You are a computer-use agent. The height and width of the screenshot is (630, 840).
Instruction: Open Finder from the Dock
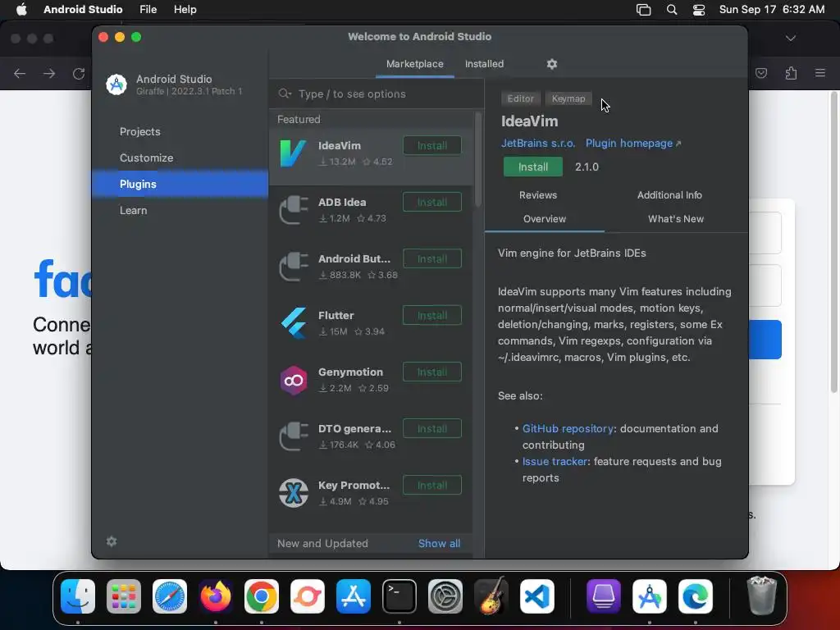pos(78,596)
